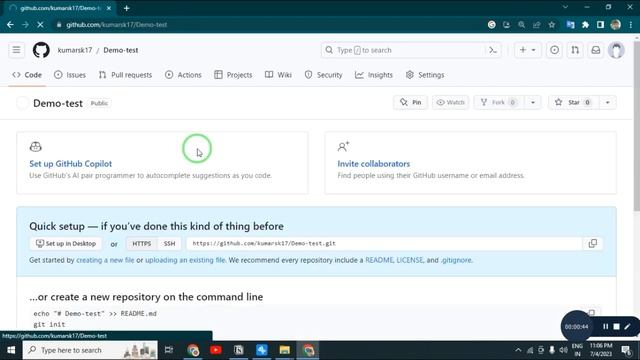
Task: Click uploading an existing file link
Action: [x=185, y=260]
